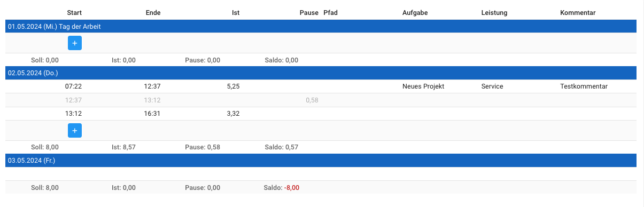Click the 3,32 Ist value

(x=233, y=113)
